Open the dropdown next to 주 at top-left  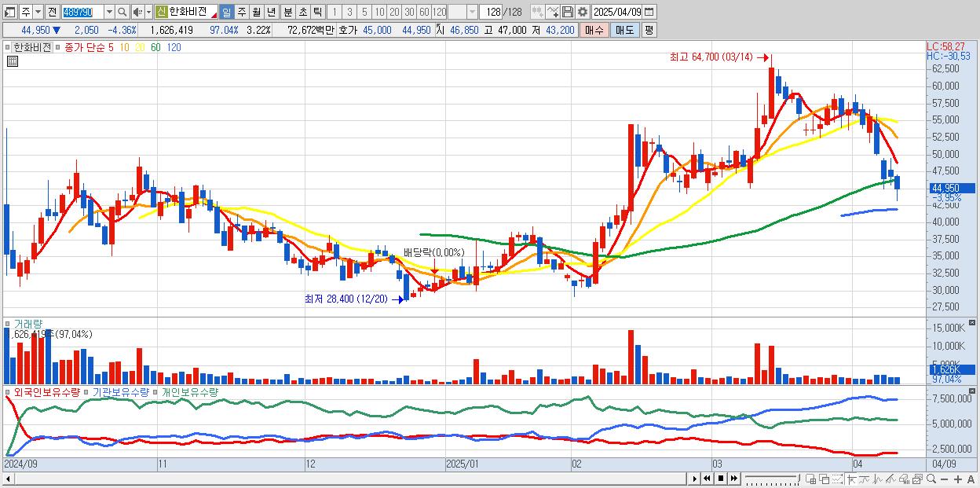38,12
